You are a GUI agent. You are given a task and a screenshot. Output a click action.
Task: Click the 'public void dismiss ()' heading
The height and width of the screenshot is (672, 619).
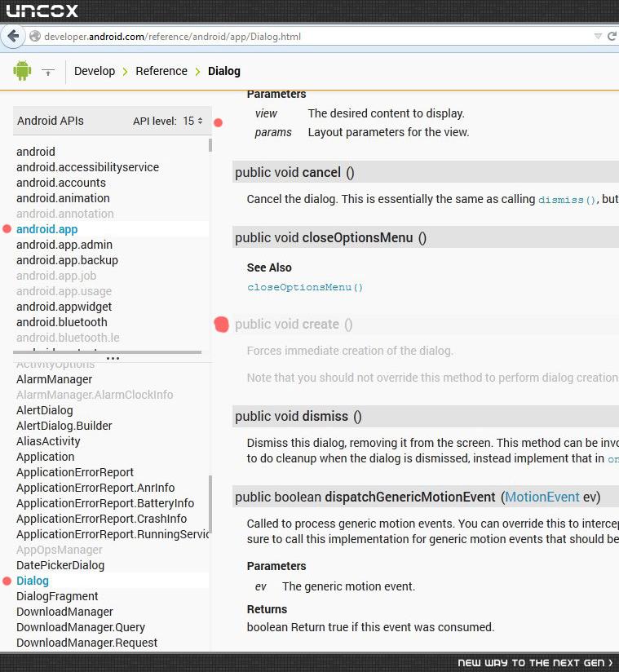[298, 416]
